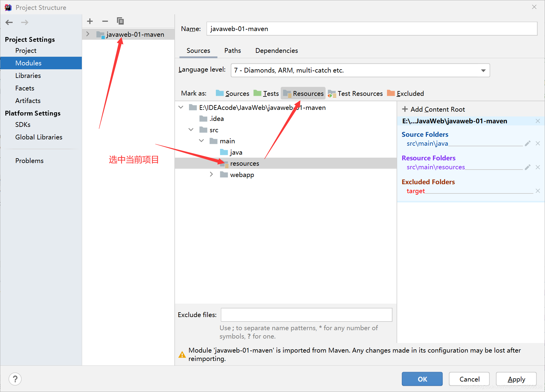Remove the target excluded folder entry
This screenshot has width=545, height=392.
click(x=538, y=191)
